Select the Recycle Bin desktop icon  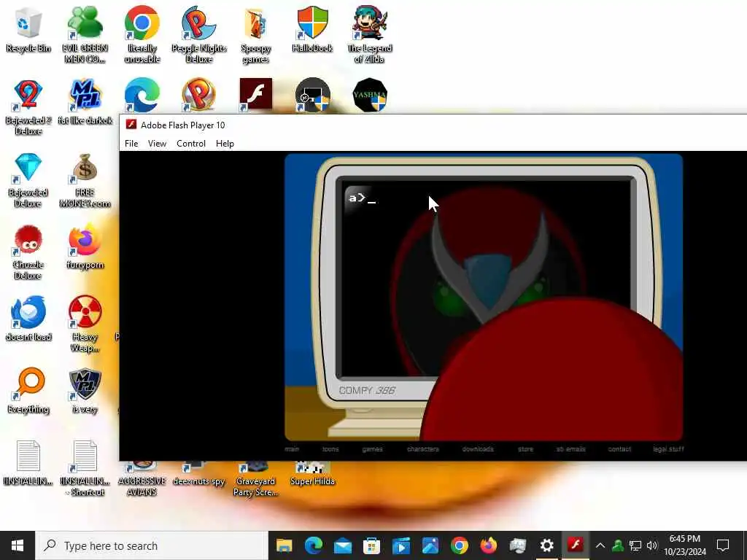28,28
